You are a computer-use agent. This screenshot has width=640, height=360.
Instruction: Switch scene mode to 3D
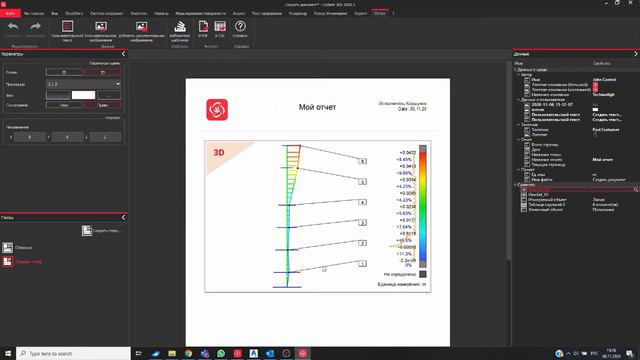103,72
